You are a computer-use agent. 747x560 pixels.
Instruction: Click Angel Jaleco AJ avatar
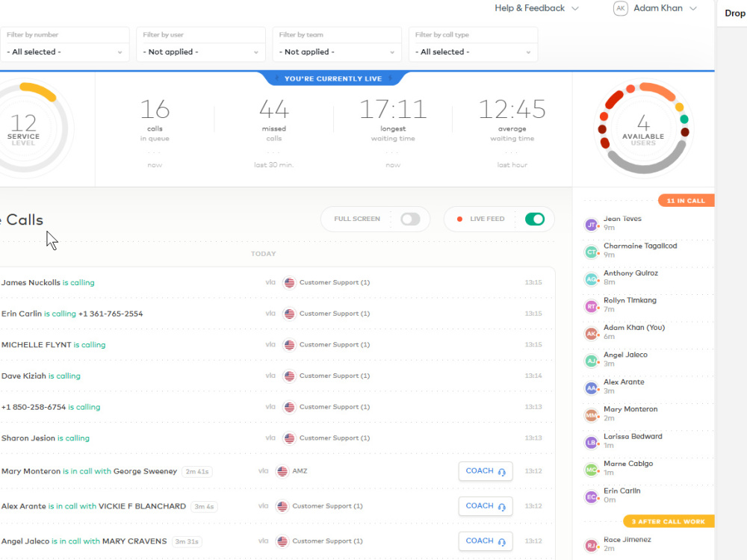591,361
